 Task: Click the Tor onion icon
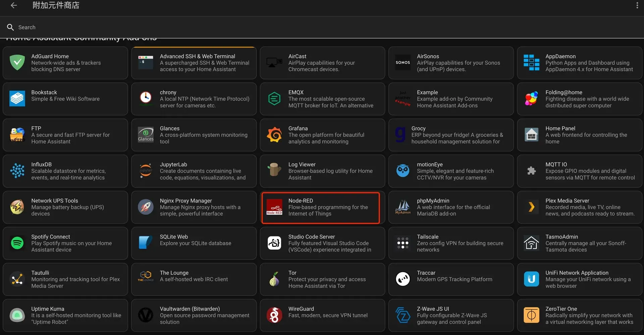coord(274,279)
